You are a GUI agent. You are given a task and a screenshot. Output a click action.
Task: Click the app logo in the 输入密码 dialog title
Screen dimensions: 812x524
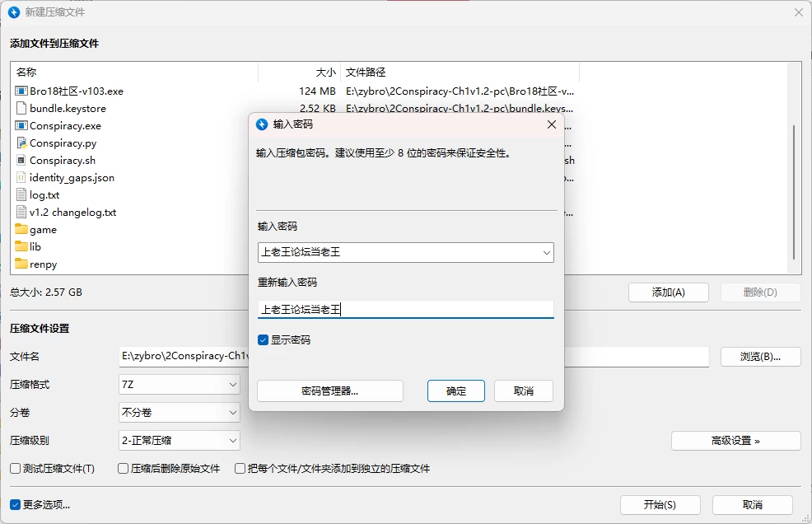[262, 124]
